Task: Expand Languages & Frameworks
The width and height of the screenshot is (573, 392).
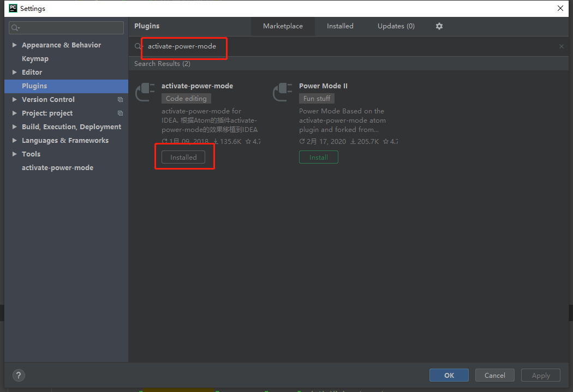Action: (x=14, y=140)
